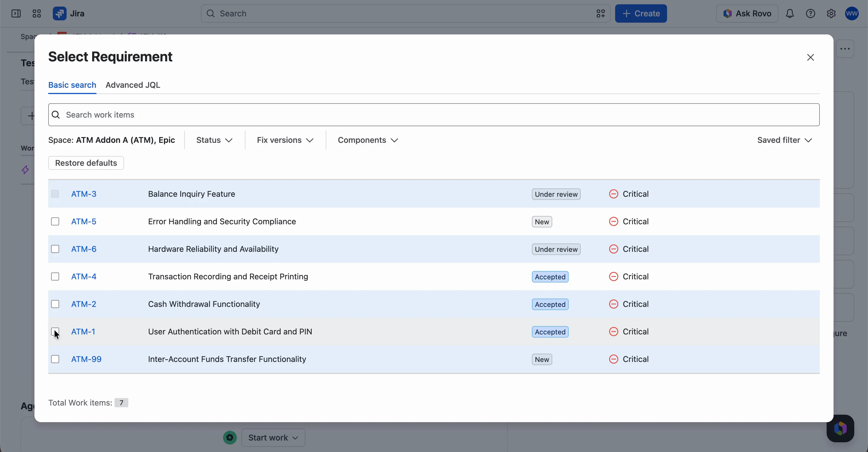Click the purple lightning bolt icon

click(x=25, y=170)
